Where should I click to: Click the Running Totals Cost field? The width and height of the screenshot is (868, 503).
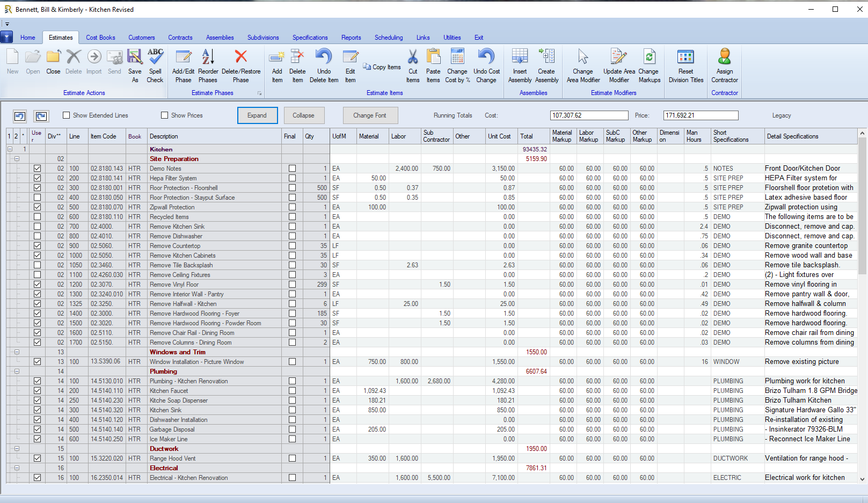[x=589, y=115]
